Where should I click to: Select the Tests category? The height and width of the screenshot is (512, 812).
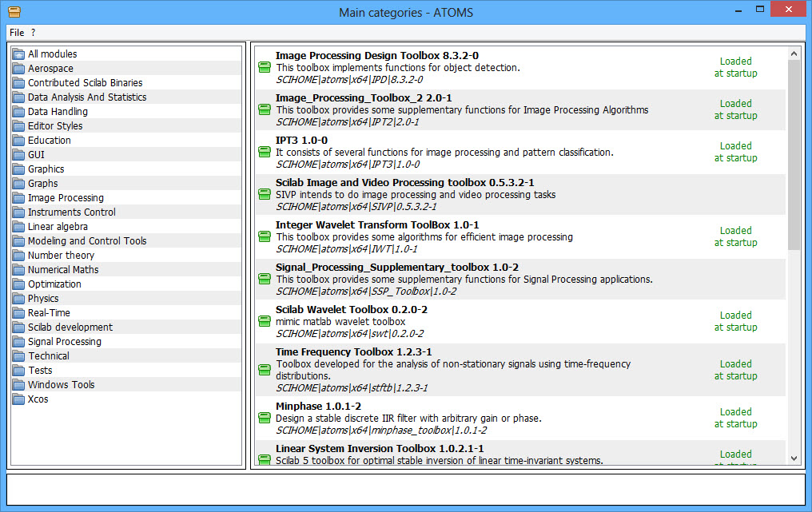click(126, 371)
